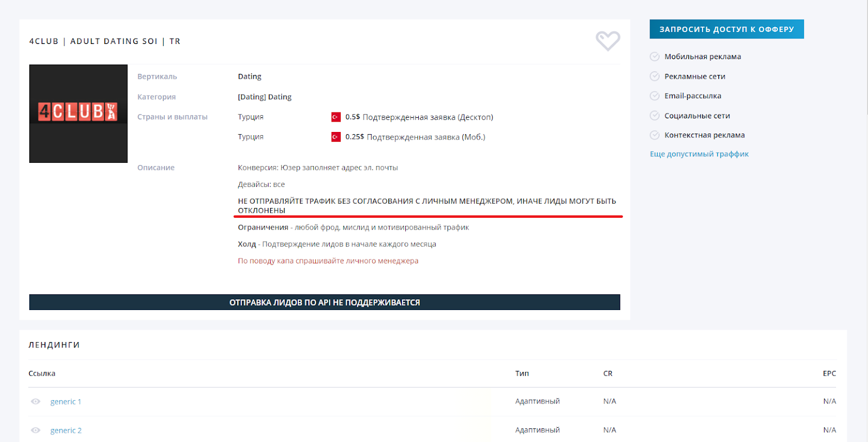Image resolution: width=868 pixels, height=442 pixels.
Task: Click the check icon next to Email-рассылка
Action: click(655, 96)
